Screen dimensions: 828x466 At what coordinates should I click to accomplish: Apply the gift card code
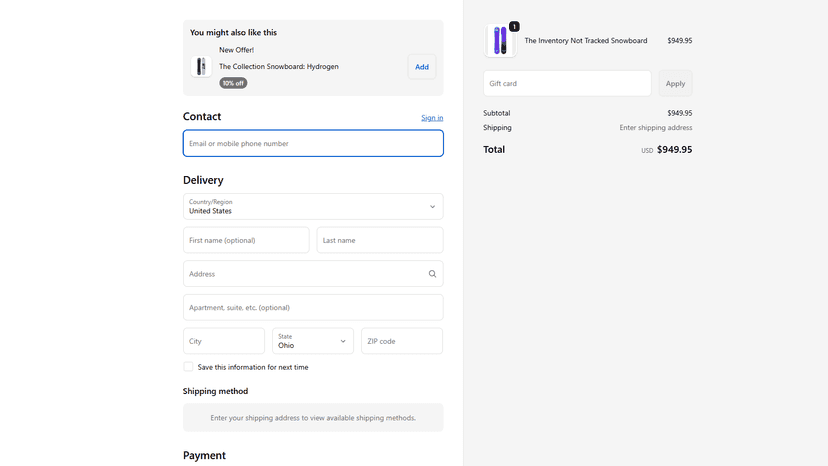675,83
